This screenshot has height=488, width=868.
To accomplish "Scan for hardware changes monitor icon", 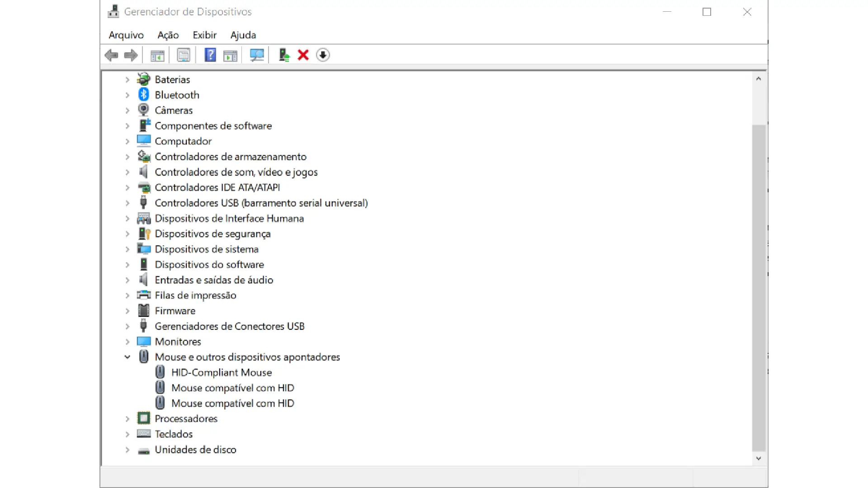I will point(257,55).
